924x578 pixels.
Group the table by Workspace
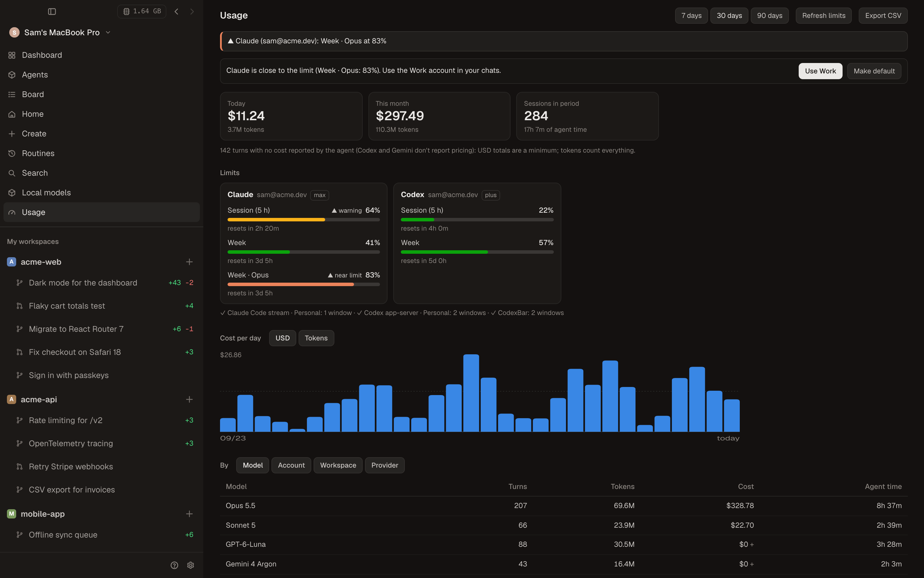coord(338,465)
